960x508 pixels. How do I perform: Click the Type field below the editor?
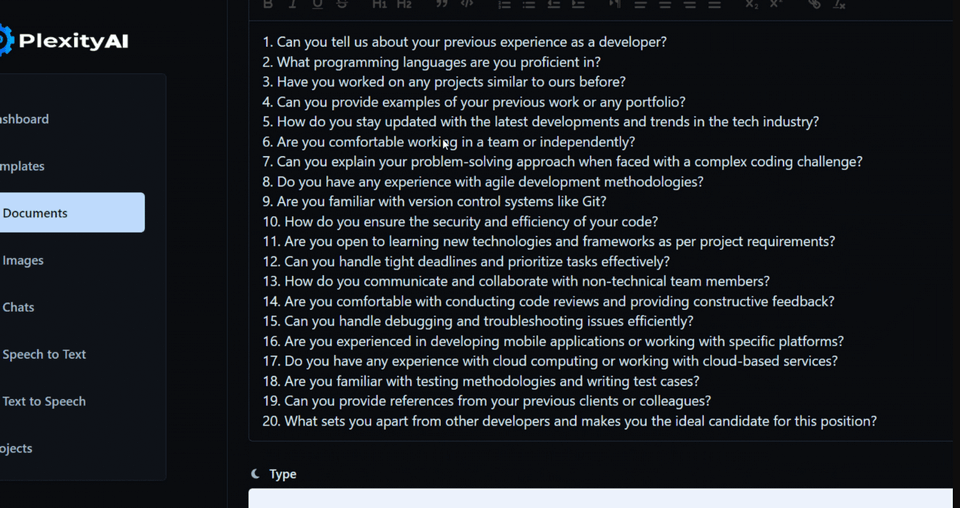point(600,498)
